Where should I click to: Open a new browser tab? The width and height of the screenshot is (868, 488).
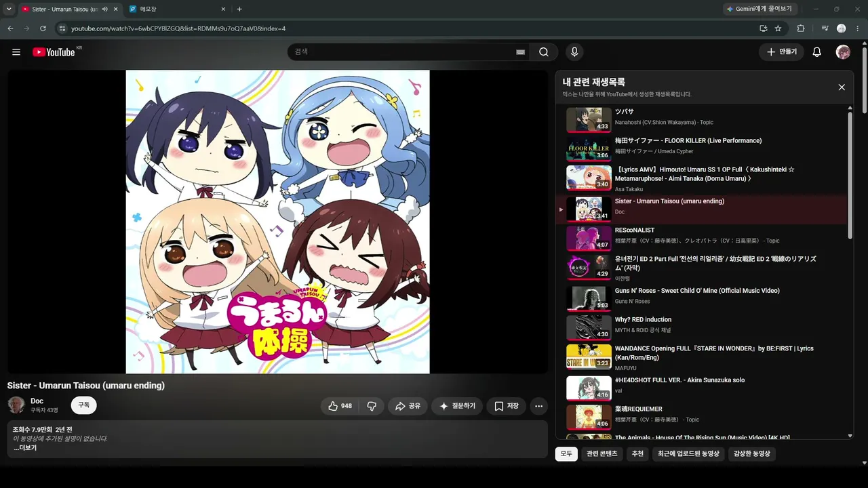(x=239, y=9)
